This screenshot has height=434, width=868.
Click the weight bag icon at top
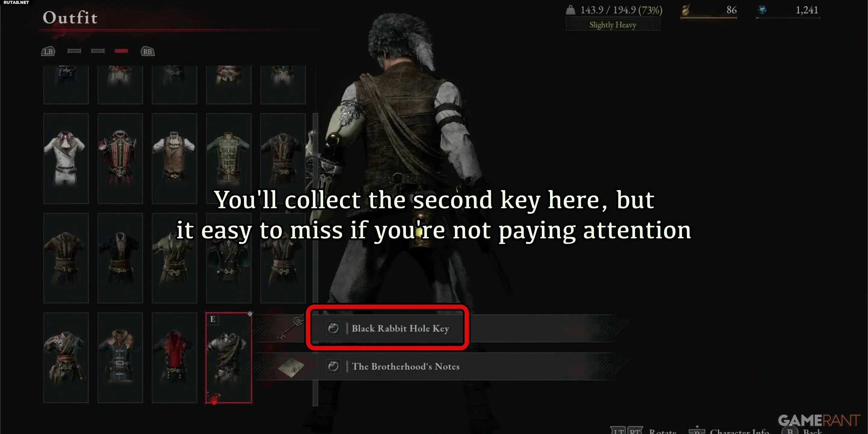(571, 10)
